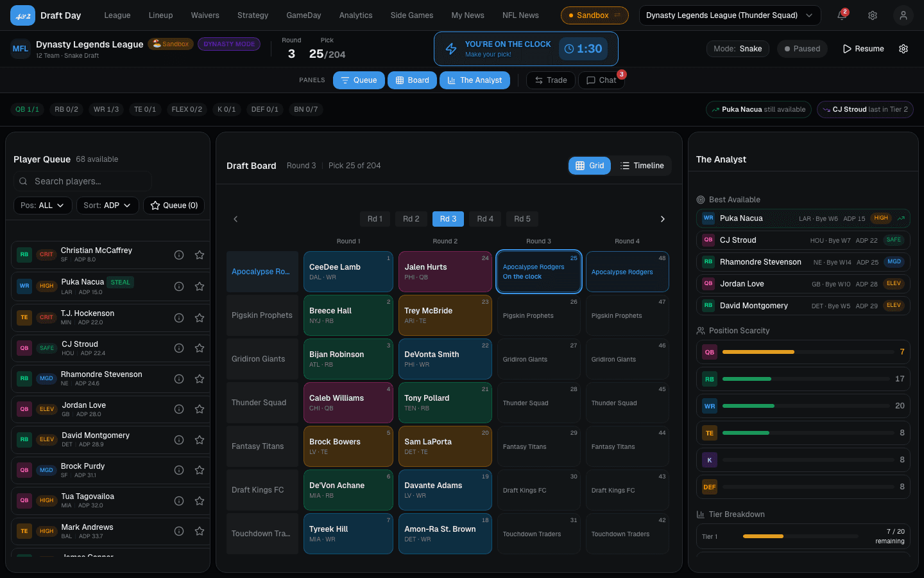
Task: Toggle the Trade panel
Action: [x=551, y=80]
